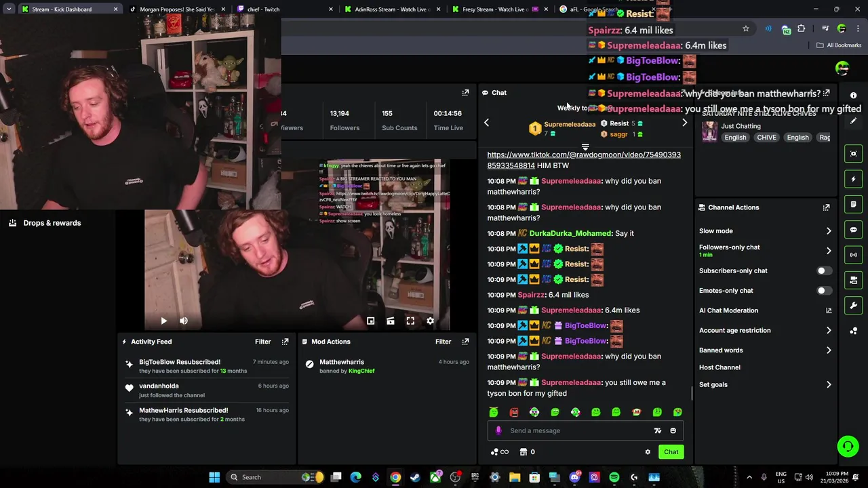Pop out the Mod Actions panel
868x488 pixels.
465,342
